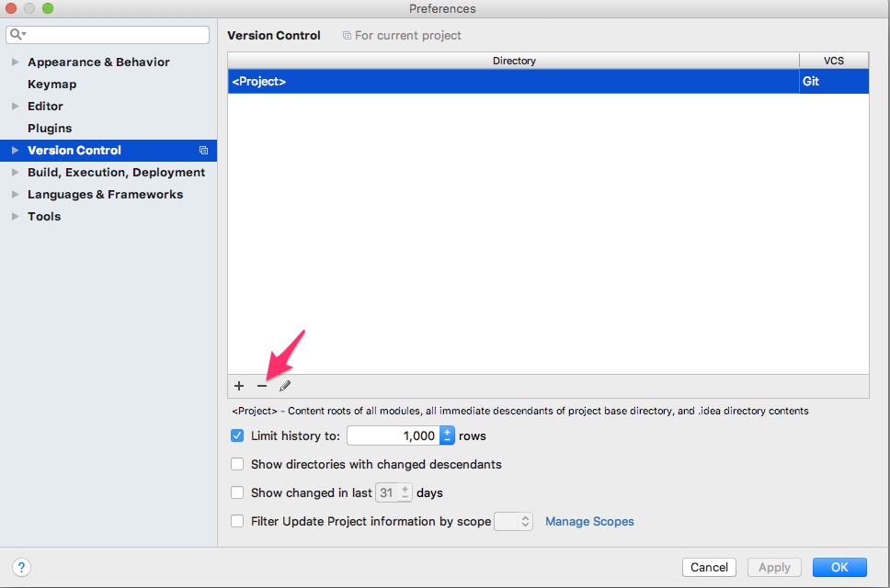Enable Show directories with changed descendants
This screenshot has height=588, width=890.
tap(237, 464)
